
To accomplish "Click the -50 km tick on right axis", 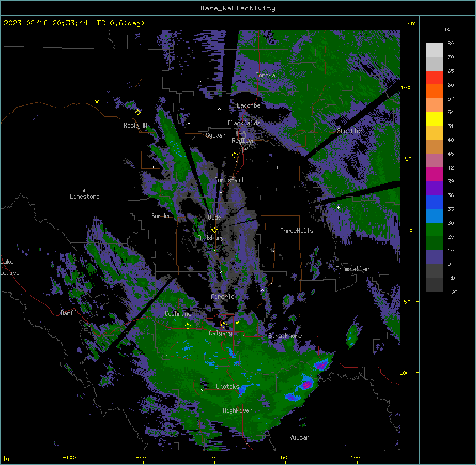I will click(405, 302).
